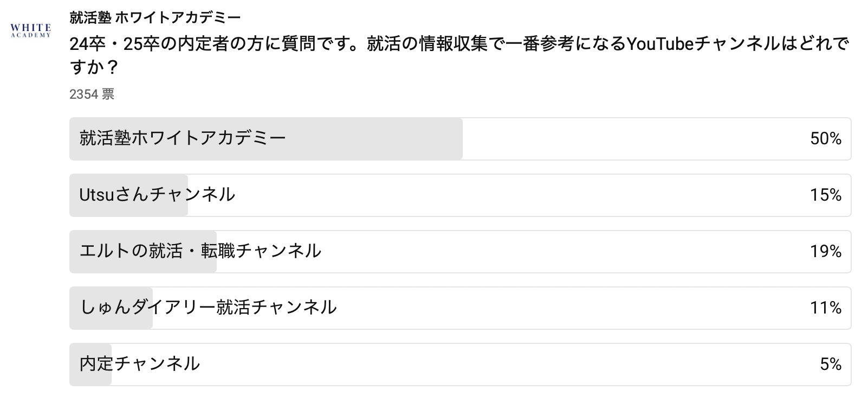Choose the エルトの就活・転職チャンネル poll option
The width and height of the screenshot is (868, 409).
(x=200, y=251)
